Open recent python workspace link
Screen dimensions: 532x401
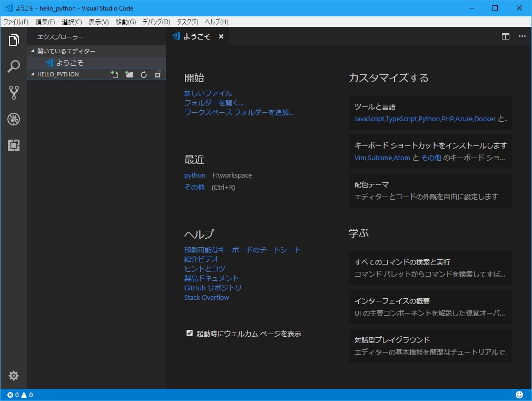(195, 175)
